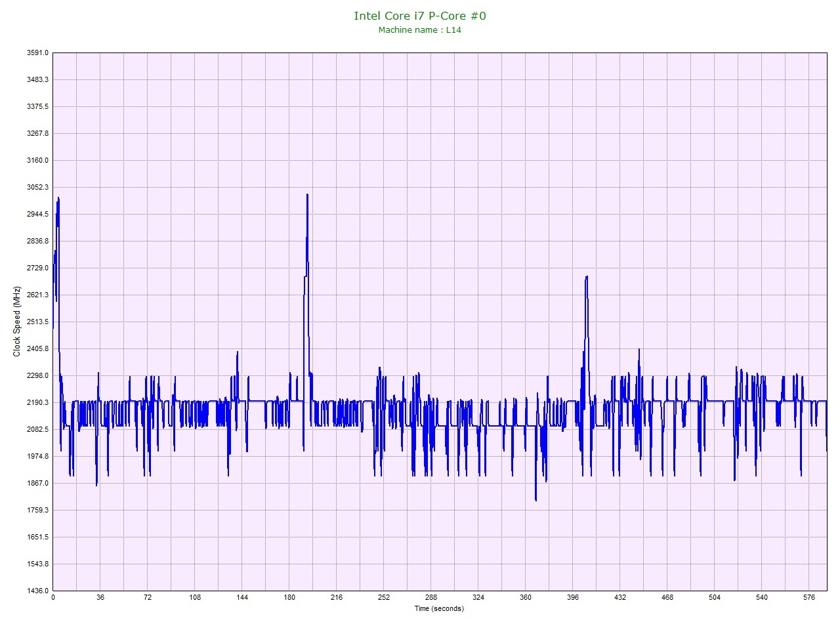Select the 36 seconds time marker
Viewport: 840px width, 630px height.
pos(100,598)
